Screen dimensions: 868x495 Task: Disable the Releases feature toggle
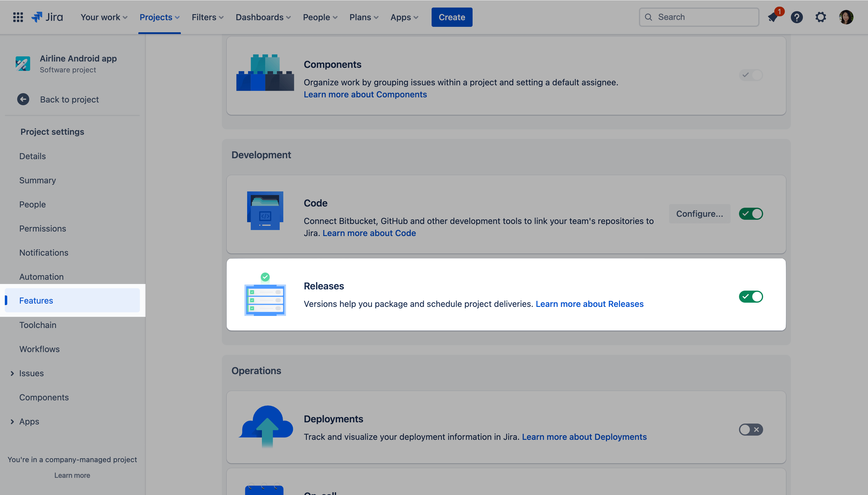[x=751, y=296]
